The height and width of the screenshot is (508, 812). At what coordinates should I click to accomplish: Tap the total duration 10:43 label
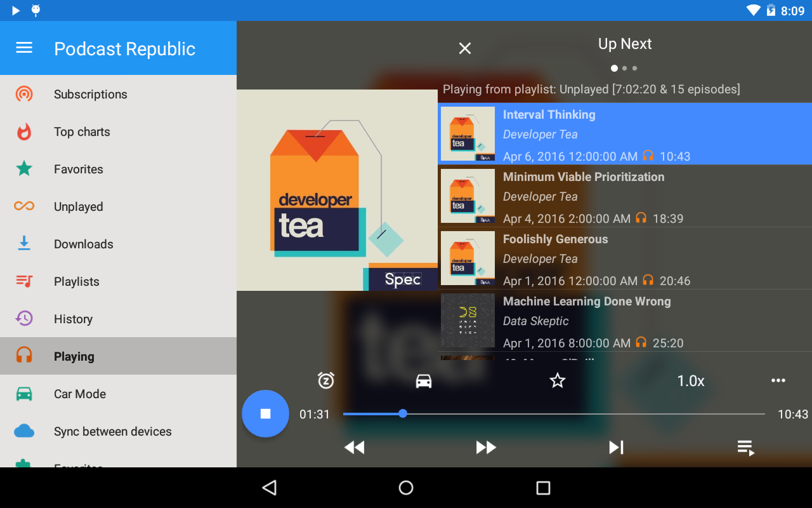[793, 415]
